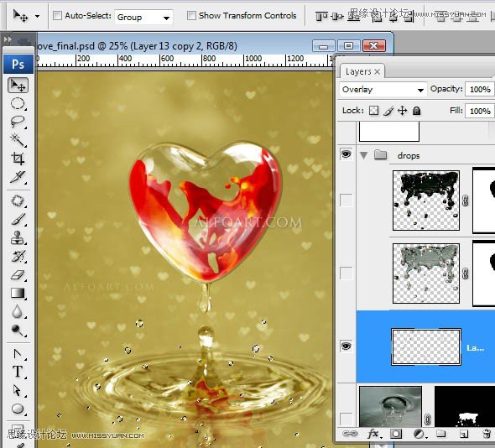Create a new layer icon
This screenshot has width=495, height=448.
[463, 434]
